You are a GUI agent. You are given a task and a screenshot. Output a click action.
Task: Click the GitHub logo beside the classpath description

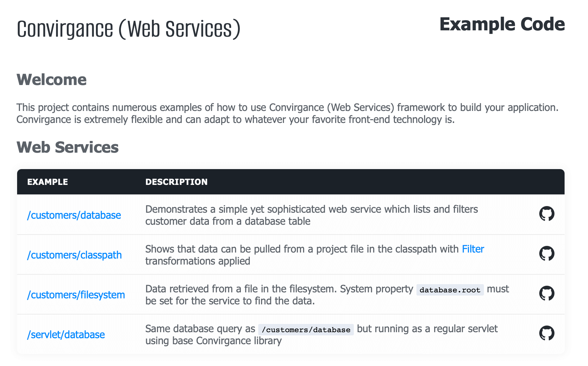547,253
